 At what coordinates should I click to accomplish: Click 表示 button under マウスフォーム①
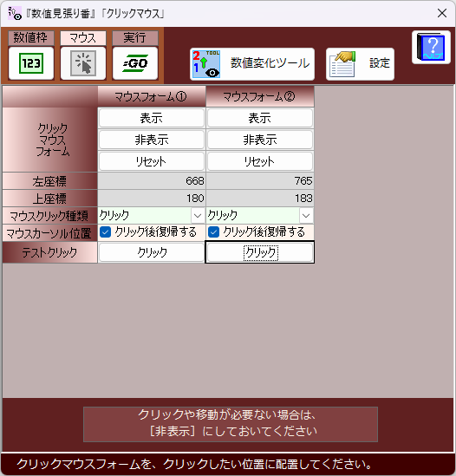coord(152,118)
